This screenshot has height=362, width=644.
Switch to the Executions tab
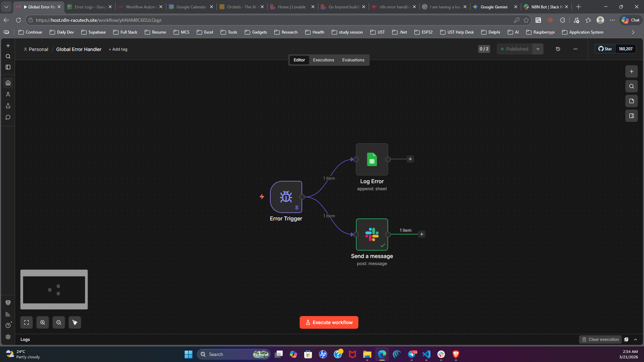click(323, 60)
